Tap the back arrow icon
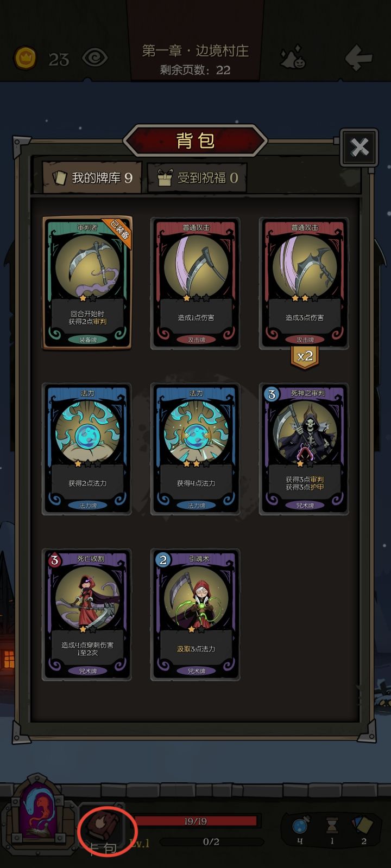The height and width of the screenshot is (868, 391). coord(358,57)
